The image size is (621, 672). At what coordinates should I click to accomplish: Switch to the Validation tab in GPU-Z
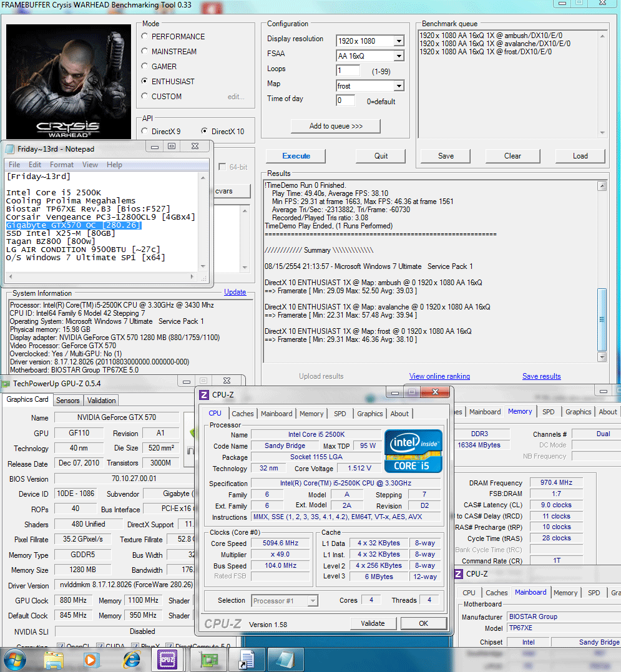pyautogui.click(x=102, y=401)
